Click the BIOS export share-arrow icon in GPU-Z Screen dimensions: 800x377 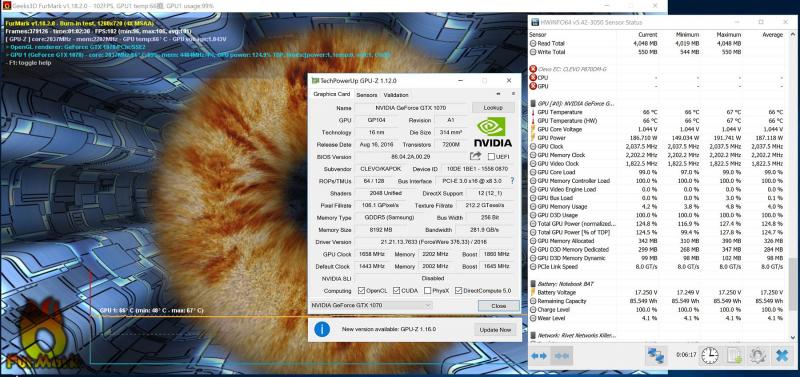point(476,156)
